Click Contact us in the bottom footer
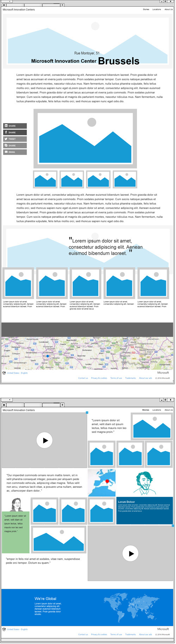The image size is (176, 644). tap(83, 634)
